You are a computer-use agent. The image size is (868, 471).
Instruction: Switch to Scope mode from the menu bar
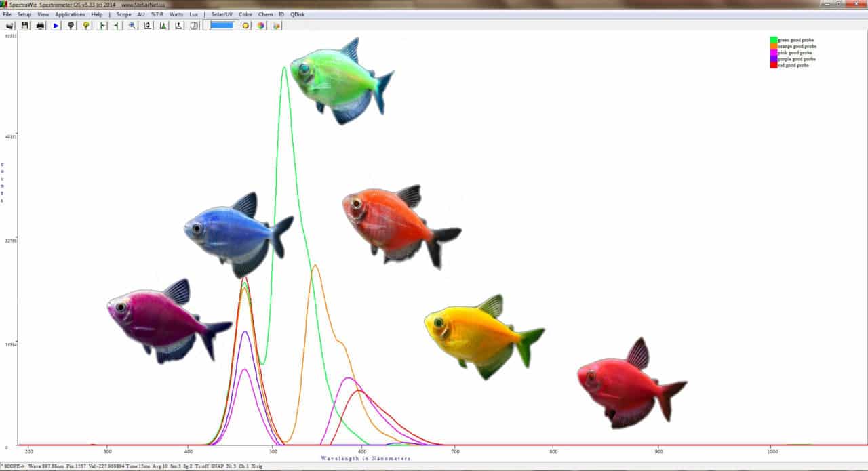(x=123, y=14)
